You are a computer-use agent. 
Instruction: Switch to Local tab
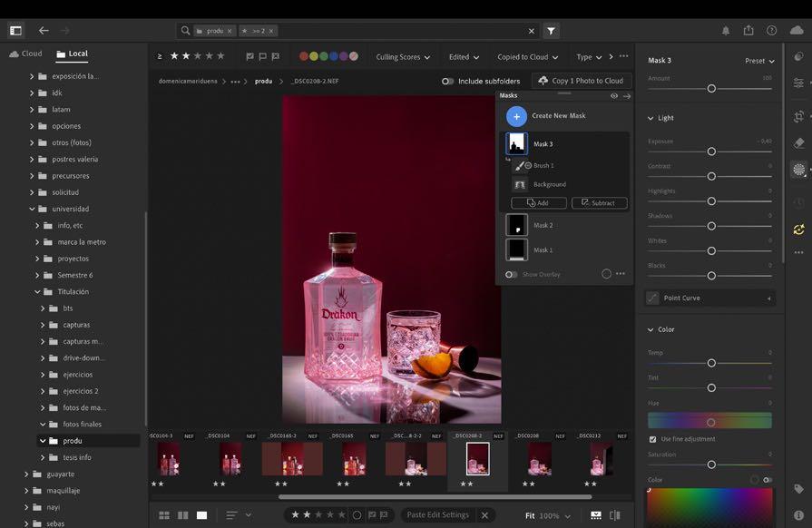(72, 54)
